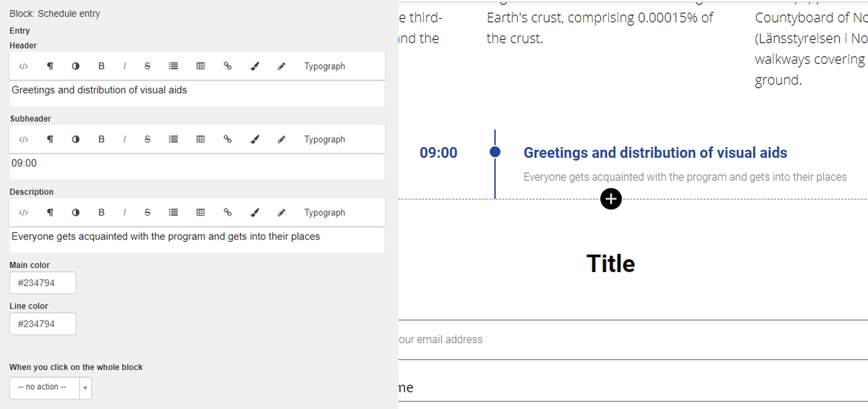Open the whole block click action dropdown
This screenshot has width=868, height=409.
click(x=51, y=387)
